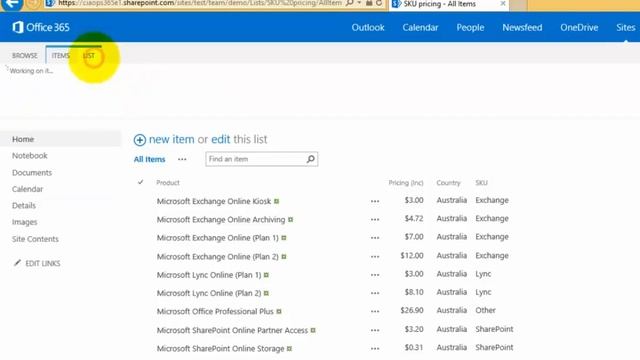This screenshot has width=640, height=360.
Task: Close the SKU pricing browser tab
Action: tap(503, 4)
